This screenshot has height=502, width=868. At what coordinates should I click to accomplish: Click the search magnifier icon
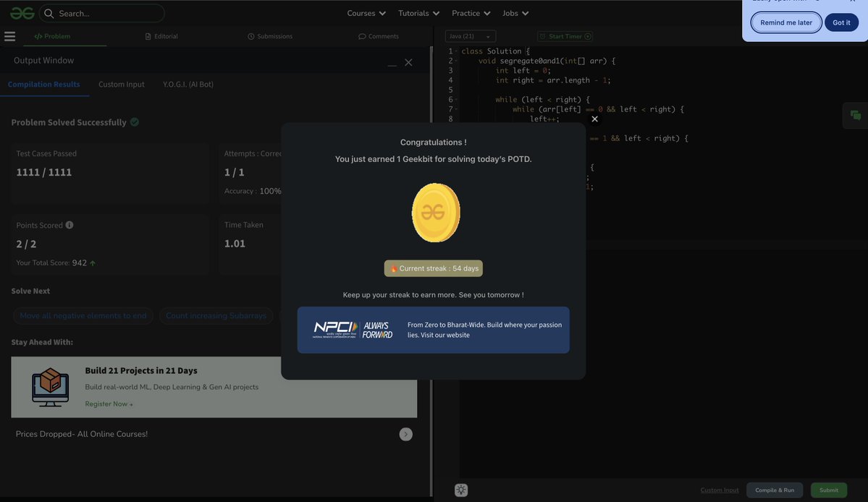(x=49, y=13)
